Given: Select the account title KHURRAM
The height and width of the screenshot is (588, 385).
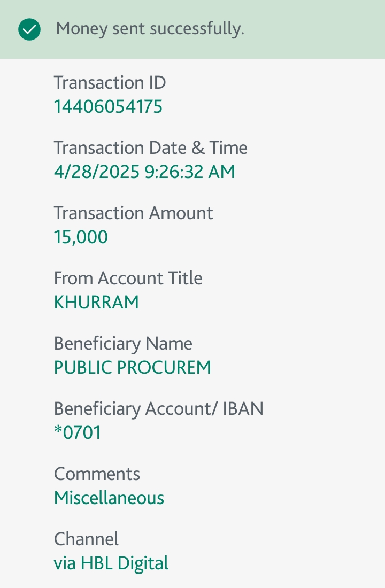Looking at the screenshot, I should point(96,302).
